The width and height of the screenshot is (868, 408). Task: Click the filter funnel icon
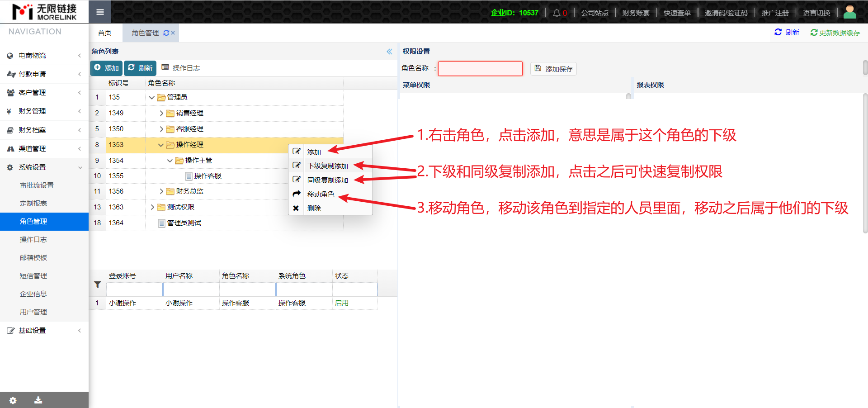tap(97, 285)
